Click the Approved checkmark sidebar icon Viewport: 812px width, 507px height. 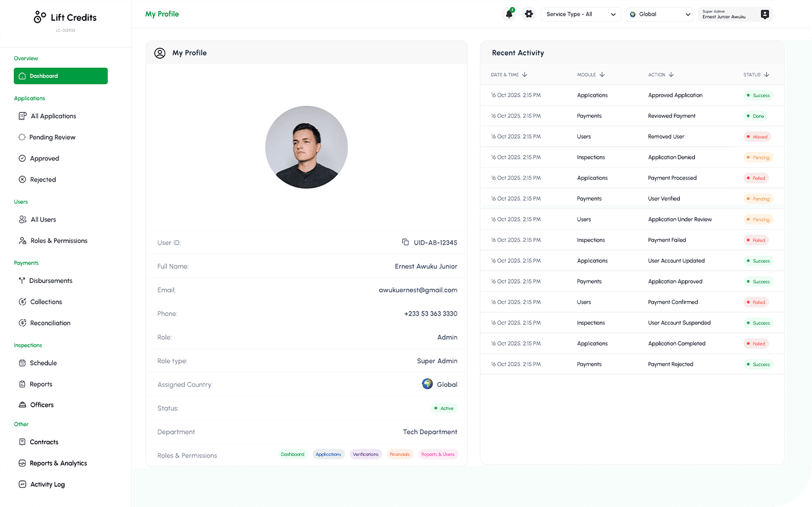[x=22, y=158]
